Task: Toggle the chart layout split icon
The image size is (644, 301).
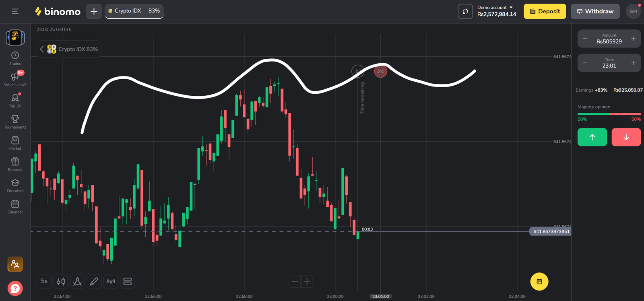Action: pyautogui.click(x=127, y=281)
